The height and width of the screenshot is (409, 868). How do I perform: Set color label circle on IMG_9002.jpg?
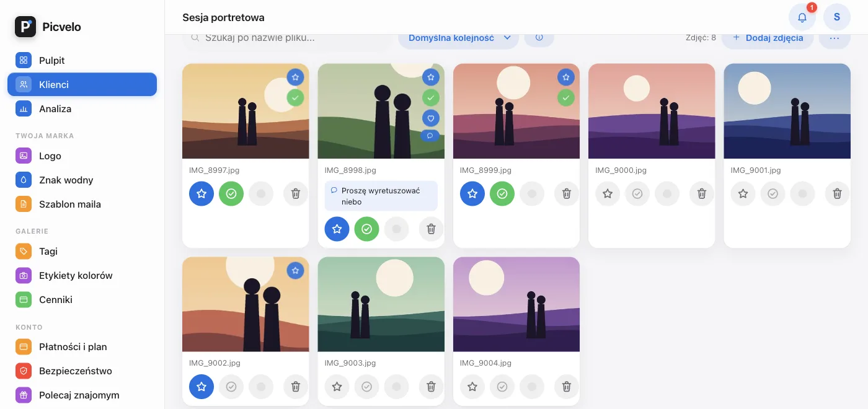261,387
